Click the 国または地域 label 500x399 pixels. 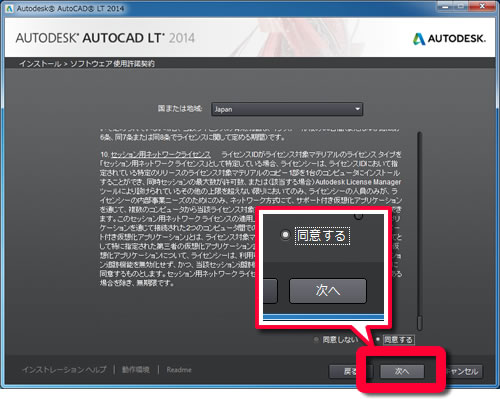[180, 109]
